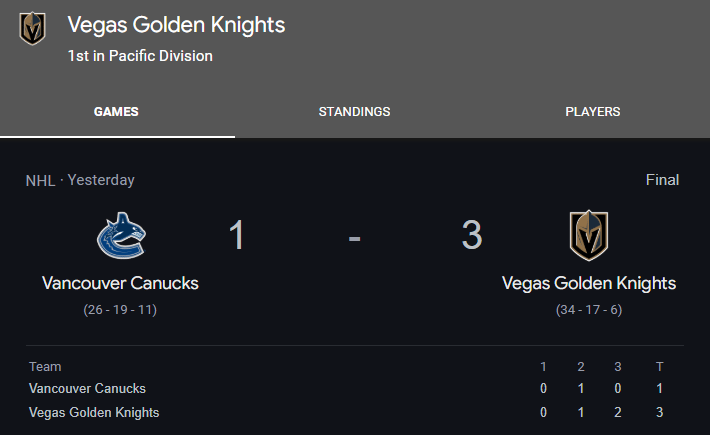Click the Canucks record (26 - 19 - 11)
The image size is (710, 435).
pyautogui.click(x=120, y=310)
